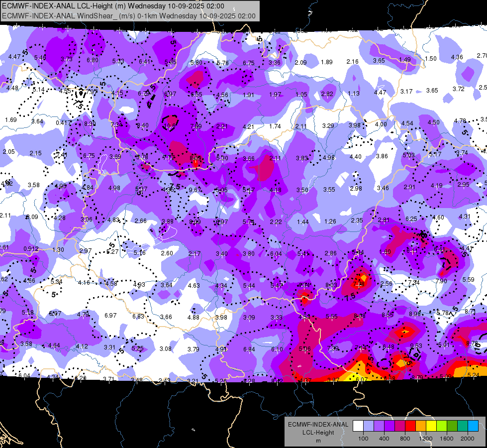Image resolution: width=487 pixels, height=448 pixels.
Task: Click the wind shear value 4.00
Action: [381, 124]
